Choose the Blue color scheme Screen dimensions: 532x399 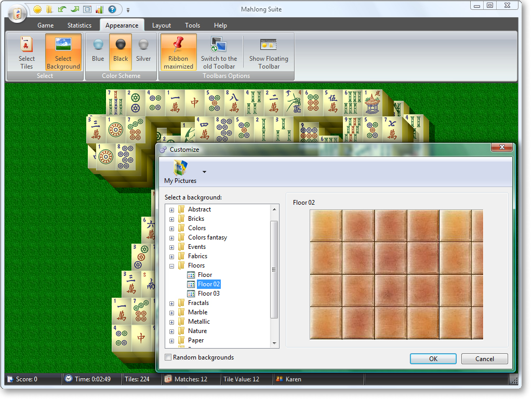click(98, 52)
